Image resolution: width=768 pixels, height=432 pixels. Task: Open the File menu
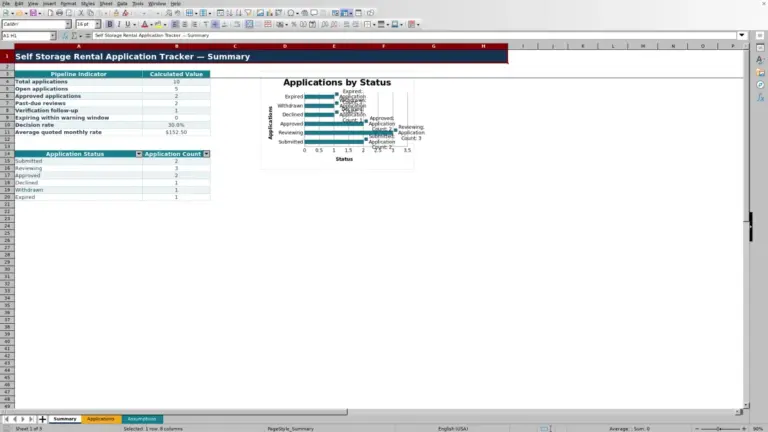click(x=6, y=3)
